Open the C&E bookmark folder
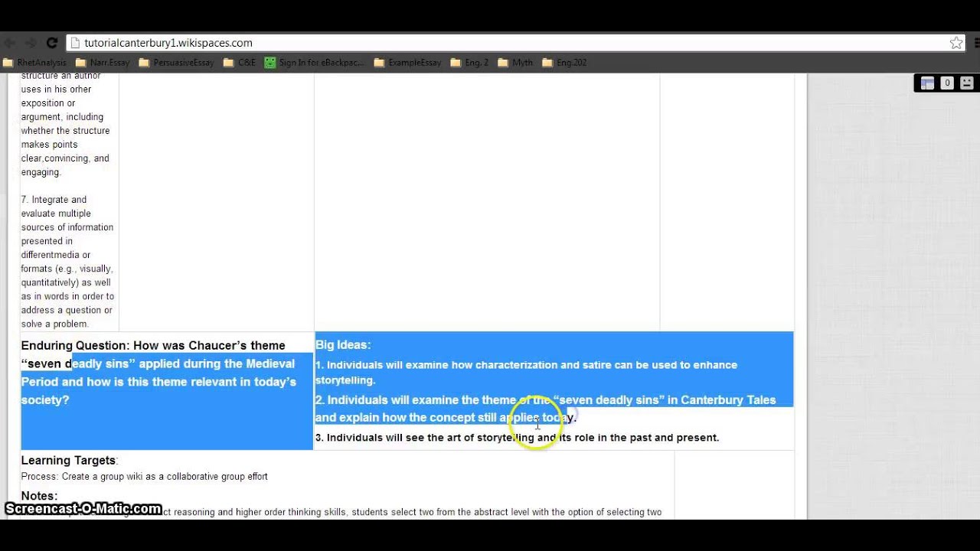This screenshot has height=551, width=980. 240,63
